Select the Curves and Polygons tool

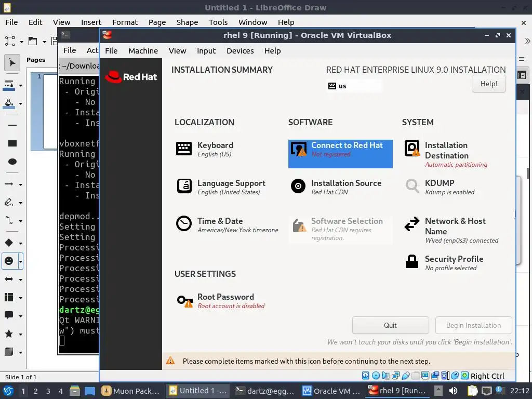9,203
